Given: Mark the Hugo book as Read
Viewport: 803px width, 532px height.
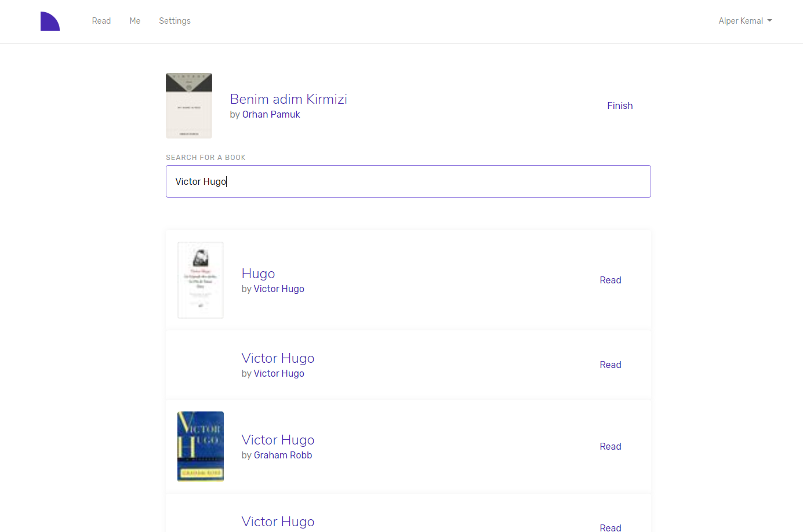Looking at the screenshot, I should pyautogui.click(x=610, y=280).
